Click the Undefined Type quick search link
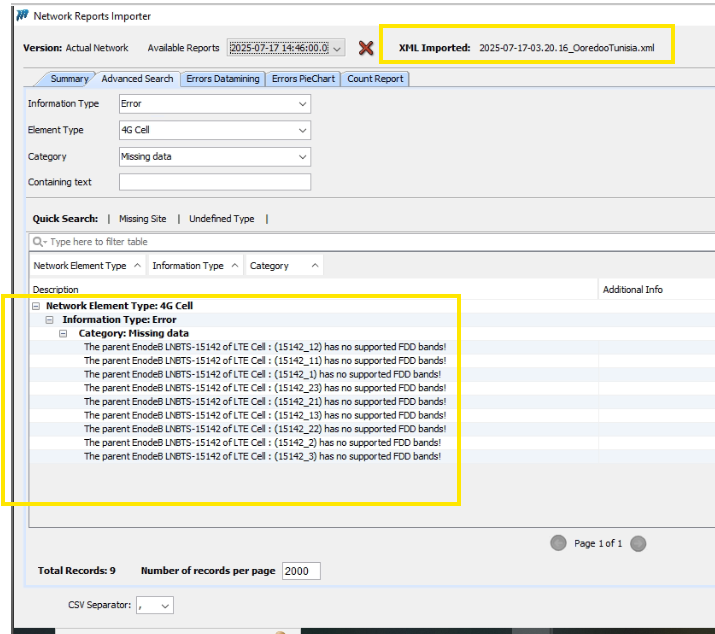Screen dimensions: 715x634 coord(221,218)
